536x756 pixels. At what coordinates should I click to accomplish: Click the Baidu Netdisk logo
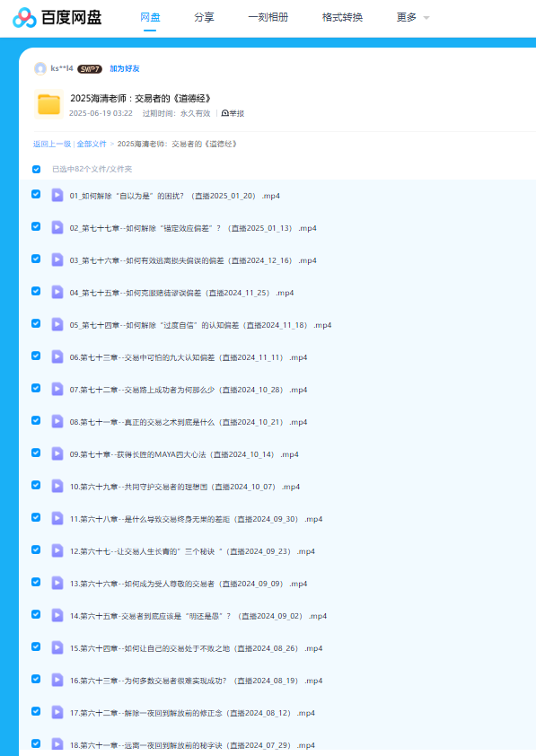coord(57,18)
